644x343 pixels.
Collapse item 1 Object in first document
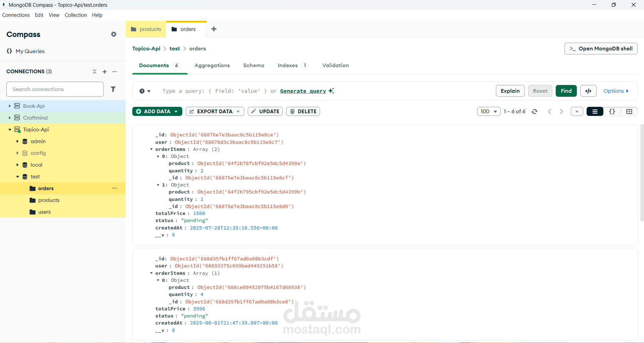[158, 185]
